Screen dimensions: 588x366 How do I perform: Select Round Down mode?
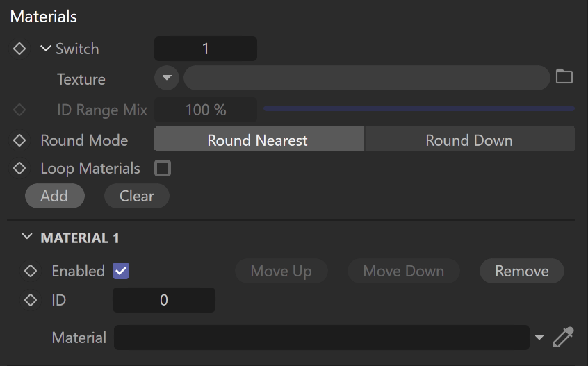(x=470, y=140)
